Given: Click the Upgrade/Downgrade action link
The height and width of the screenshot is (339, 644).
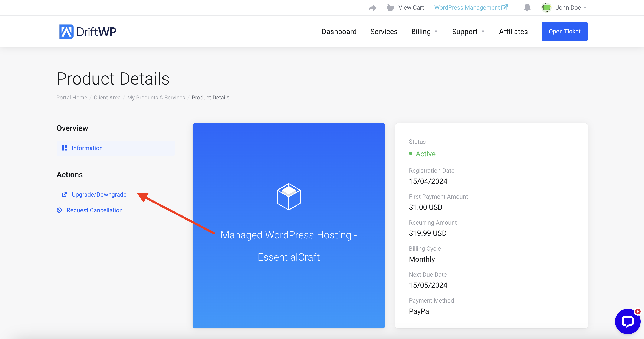Looking at the screenshot, I should coord(99,194).
